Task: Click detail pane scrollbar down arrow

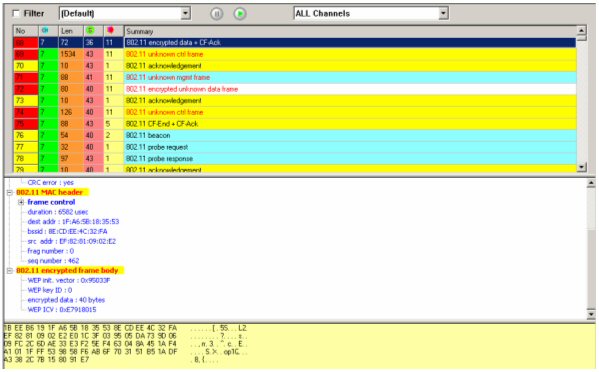Action: (x=591, y=314)
